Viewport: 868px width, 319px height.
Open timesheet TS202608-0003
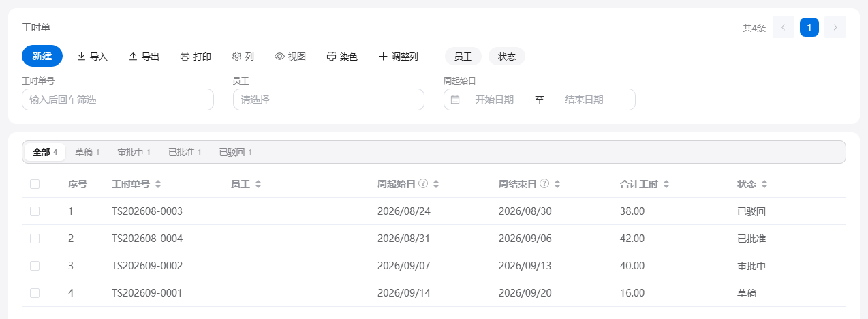pyautogui.click(x=147, y=211)
